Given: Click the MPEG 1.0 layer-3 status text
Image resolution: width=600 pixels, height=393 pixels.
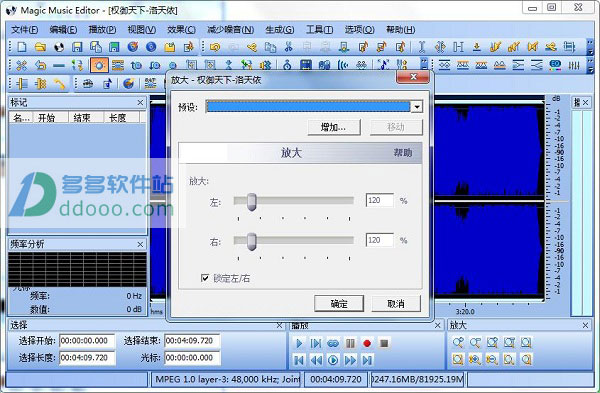Looking at the screenshot, I should (x=227, y=379).
